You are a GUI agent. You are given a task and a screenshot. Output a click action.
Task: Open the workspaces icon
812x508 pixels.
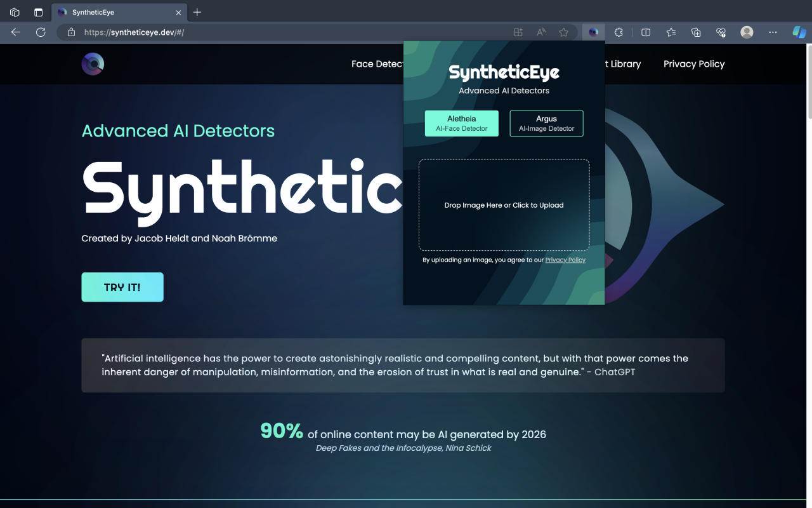(x=15, y=12)
